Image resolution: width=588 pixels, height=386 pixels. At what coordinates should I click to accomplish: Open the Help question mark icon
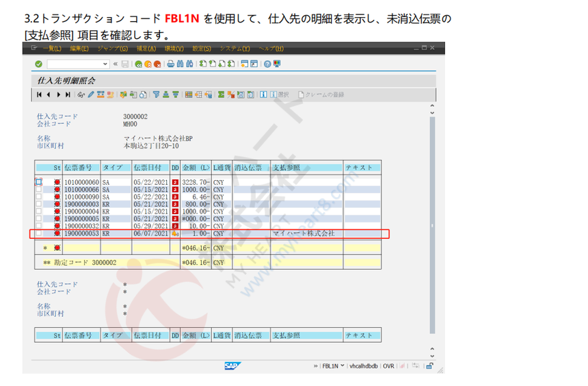(x=267, y=64)
